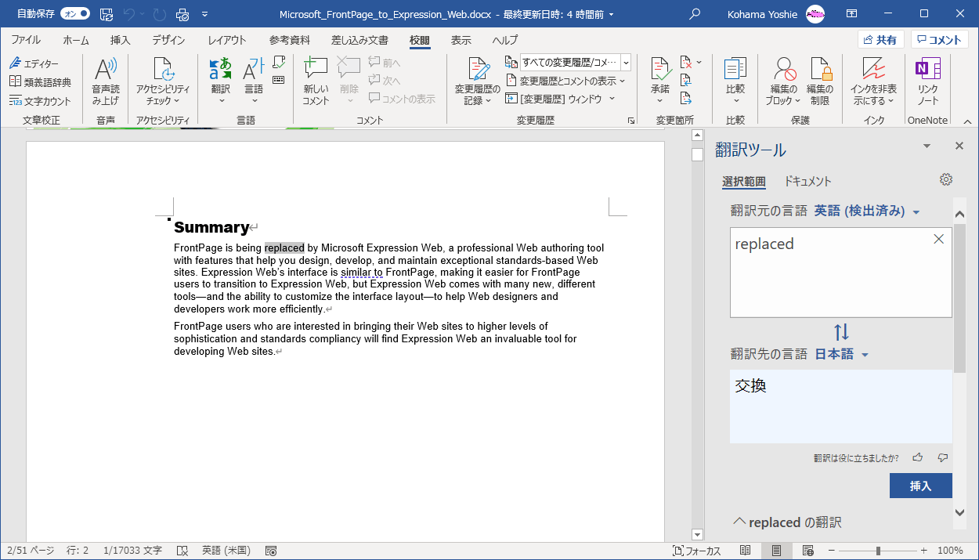Select the print layout view button
Viewport: 979px width, 560px height.
(x=776, y=551)
